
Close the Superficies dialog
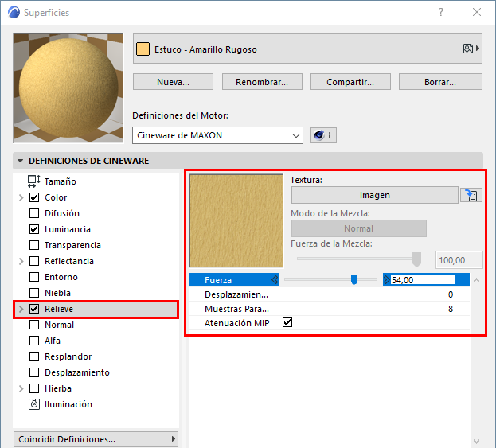point(477,12)
